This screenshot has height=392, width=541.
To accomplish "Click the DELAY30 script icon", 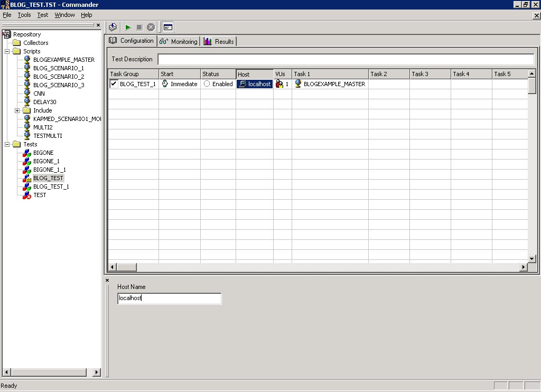I will pos(27,102).
